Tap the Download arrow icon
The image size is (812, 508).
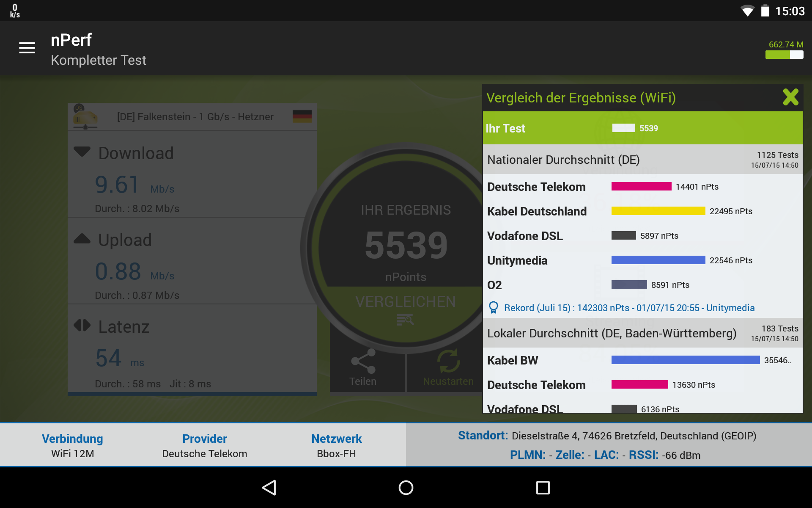click(82, 152)
